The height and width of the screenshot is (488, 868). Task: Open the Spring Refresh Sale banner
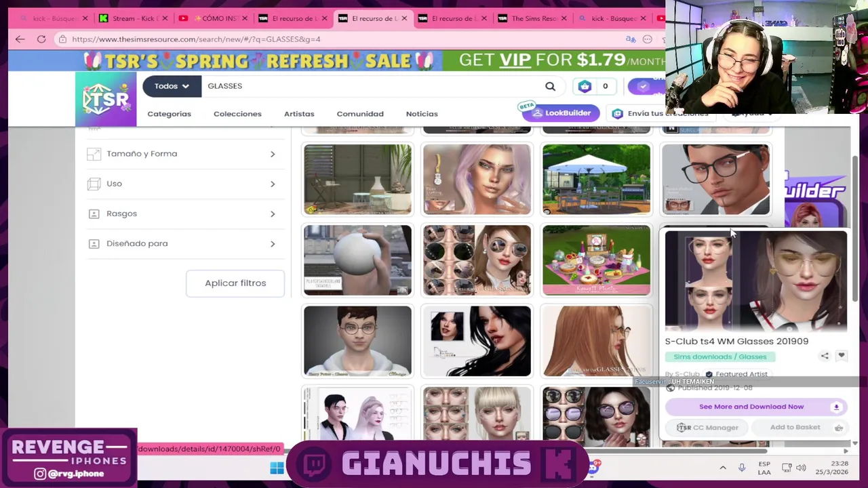click(x=336, y=60)
